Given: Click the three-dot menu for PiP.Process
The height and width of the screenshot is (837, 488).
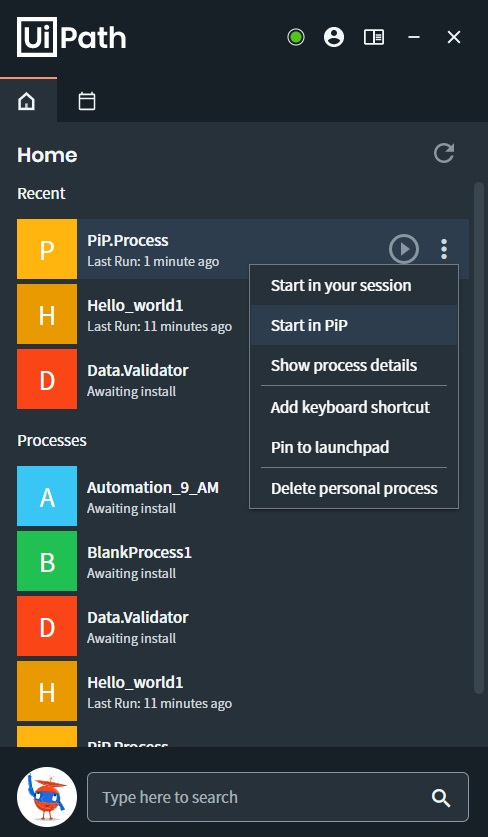Looking at the screenshot, I should 444,249.
